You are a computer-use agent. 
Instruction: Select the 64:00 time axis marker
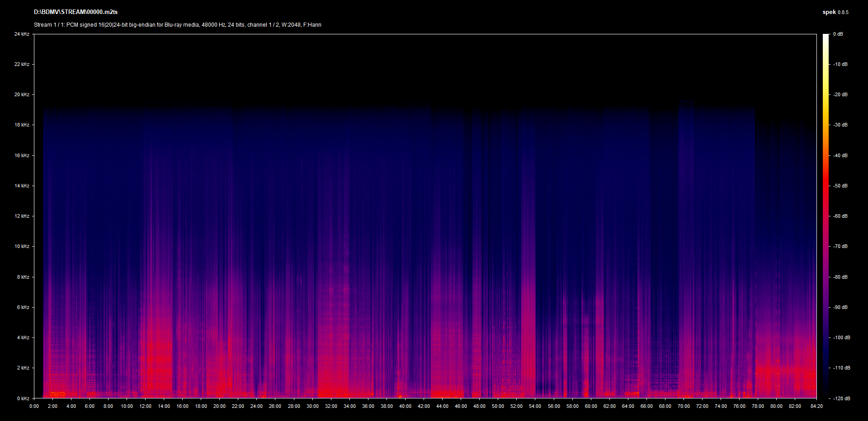tap(628, 406)
